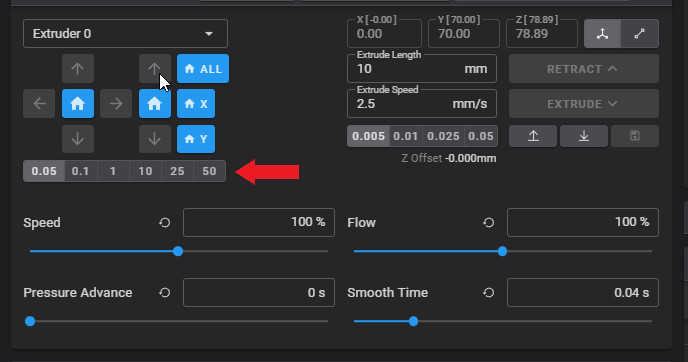Raise Z offset with upload-style arrow icon
The image size is (688, 362).
[x=533, y=136]
